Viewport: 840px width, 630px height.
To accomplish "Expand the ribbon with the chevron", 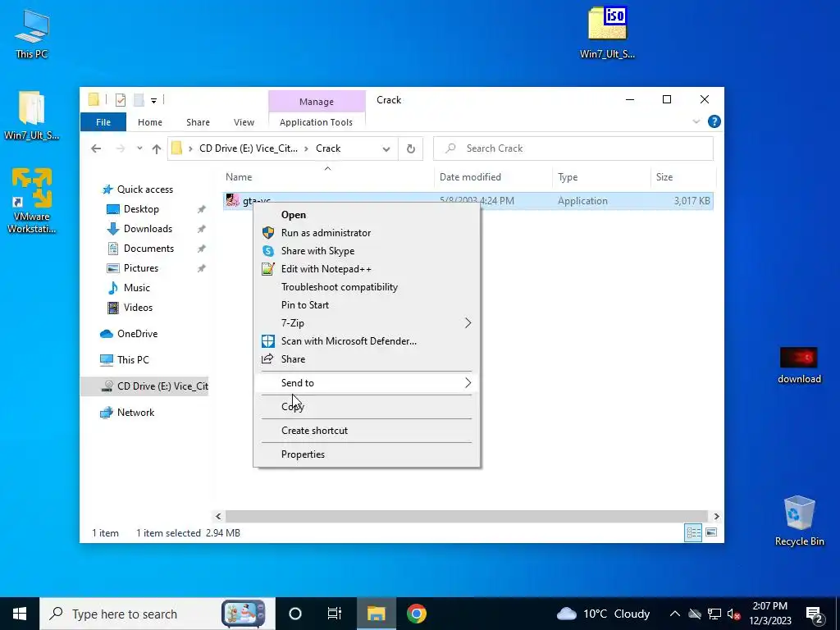I will pyautogui.click(x=696, y=121).
